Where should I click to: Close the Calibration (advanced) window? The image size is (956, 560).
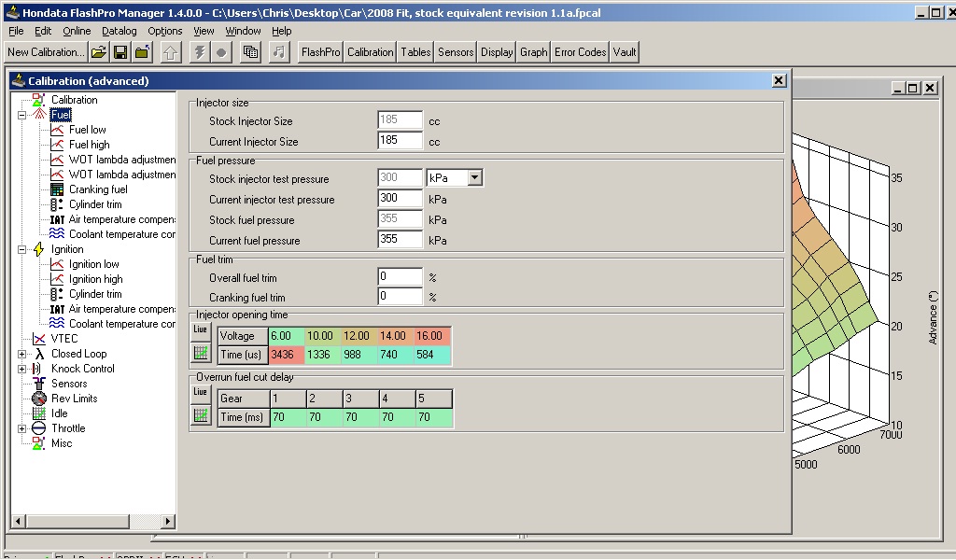(779, 80)
